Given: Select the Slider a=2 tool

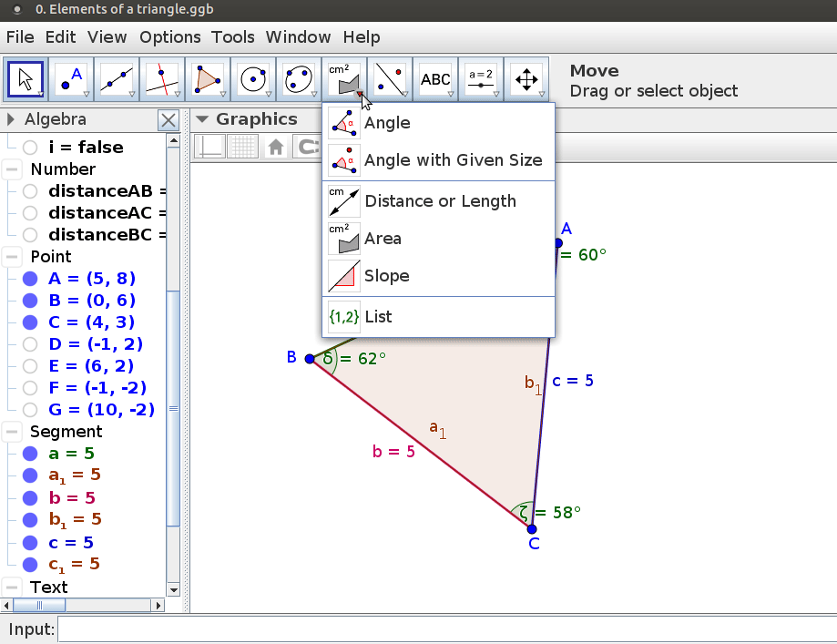Looking at the screenshot, I should 480,79.
